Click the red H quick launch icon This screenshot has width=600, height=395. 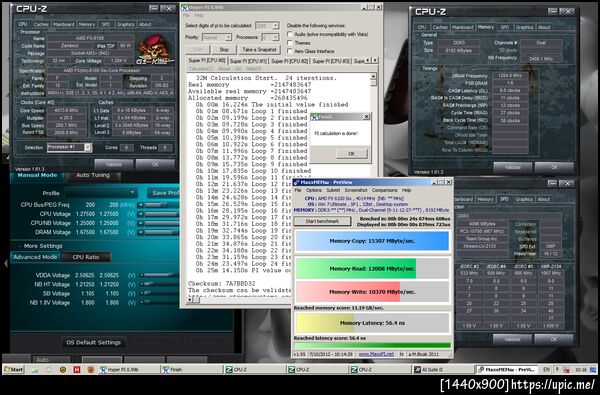(x=77, y=370)
